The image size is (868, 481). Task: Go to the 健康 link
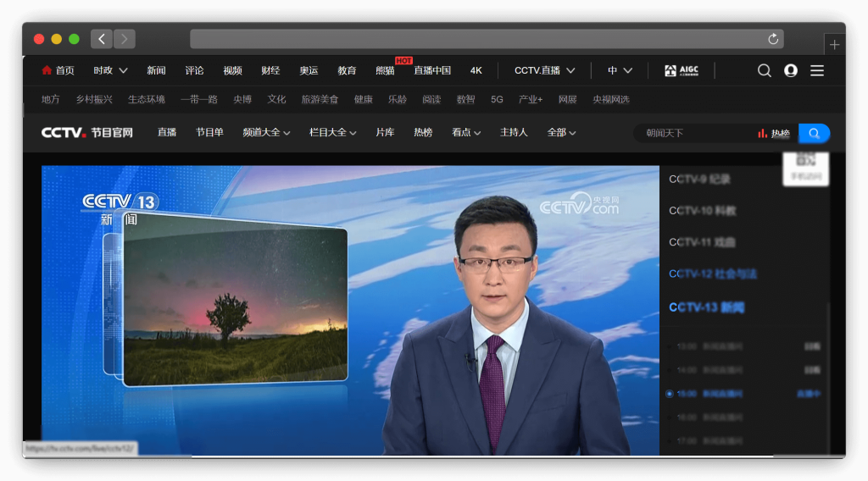point(363,100)
